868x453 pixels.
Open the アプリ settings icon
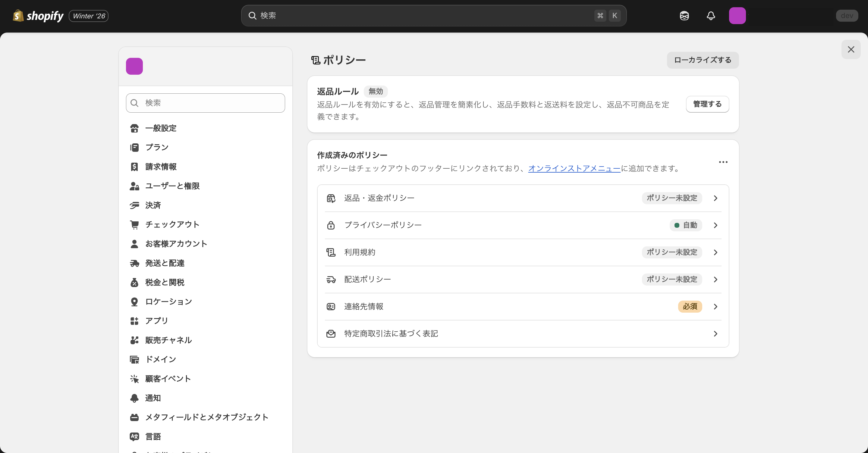pyautogui.click(x=134, y=321)
